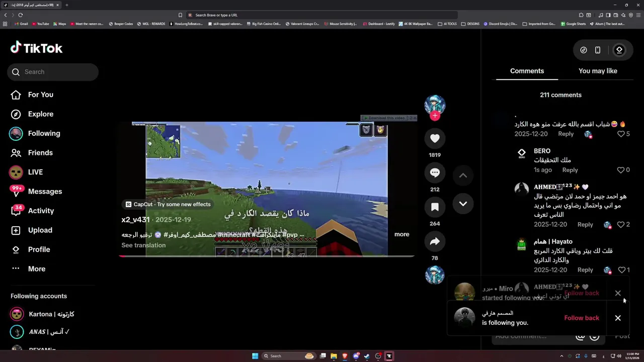This screenshot has height=362, width=644.
Task: Open ANAS following account
Action: (x=49, y=332)
